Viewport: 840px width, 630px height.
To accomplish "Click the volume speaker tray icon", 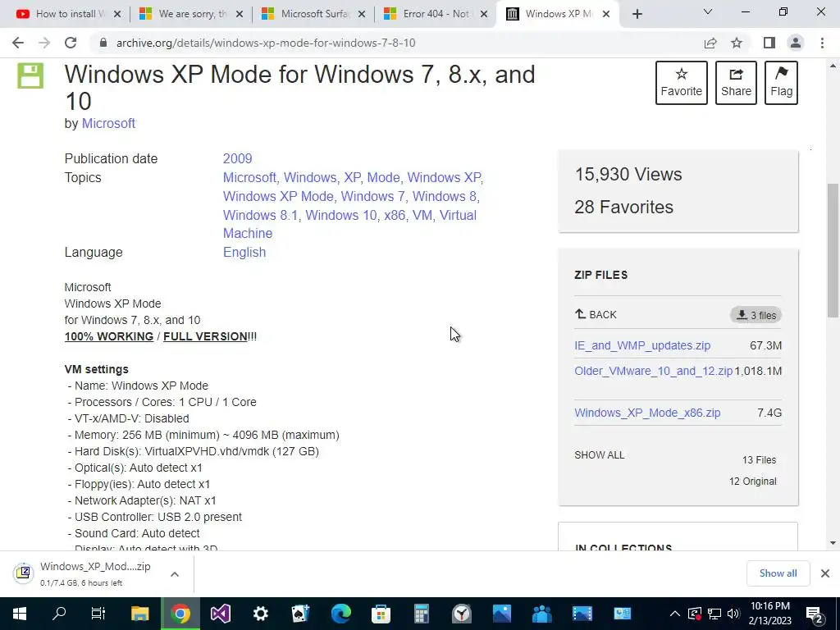I will click(x=733, y=614).
